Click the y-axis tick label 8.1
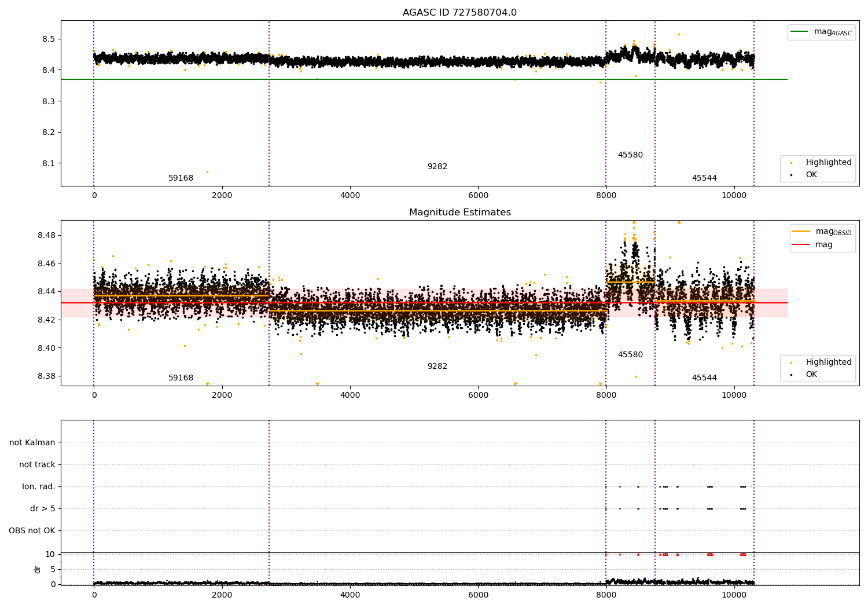 point(49,163)
